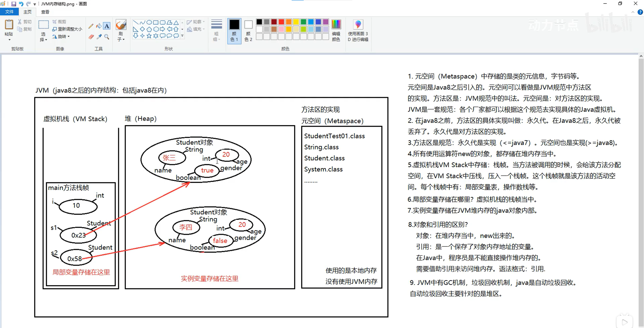Choose the rectangle shape
This screenshot has width=644, height=328.
(x=156, y=22)
